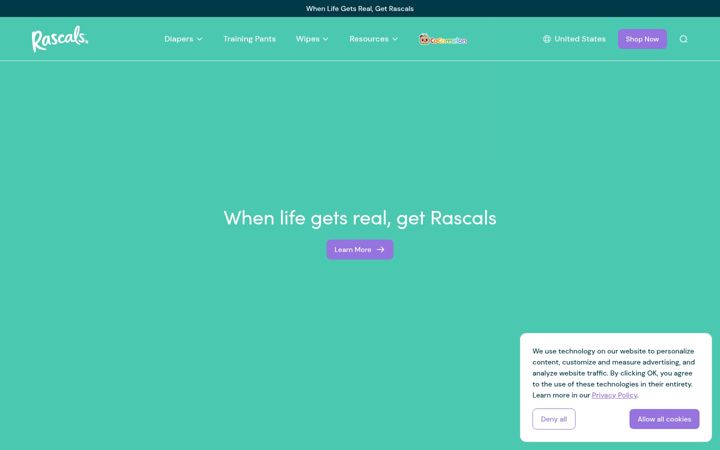
Task: Click the globe icon beside United States
Action: tap(546, 39)
